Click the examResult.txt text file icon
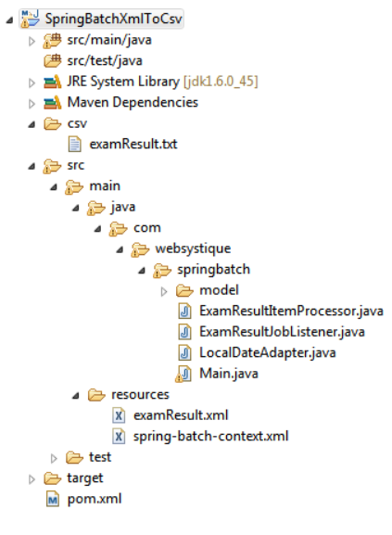This screenshot has width=392, height=535. [x=75, y=145]
